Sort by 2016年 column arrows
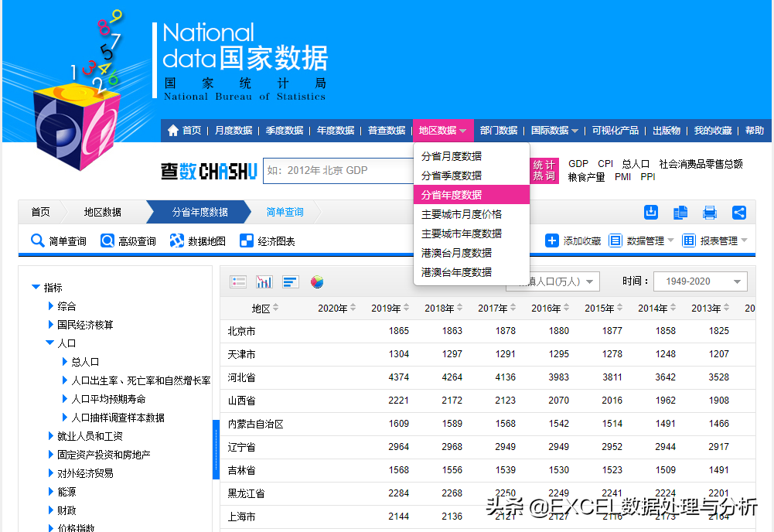Screen dimensions: 774x532 [566, 308]
